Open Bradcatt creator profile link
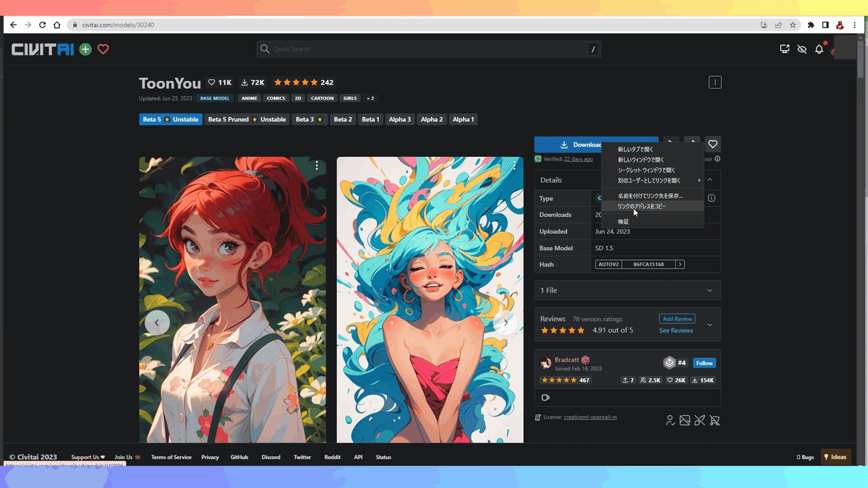The width and height of the screenshot is (868, 488). tap(566, 359)
